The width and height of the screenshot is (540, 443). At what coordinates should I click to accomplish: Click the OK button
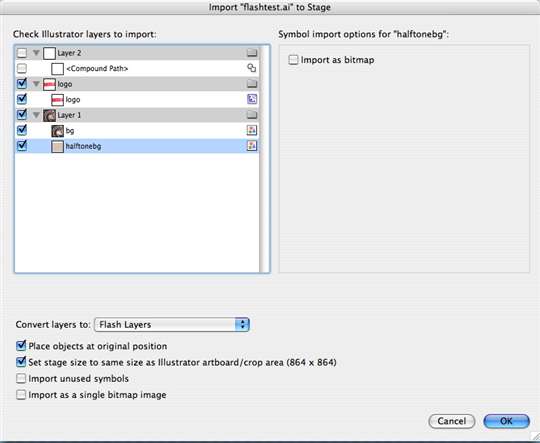[x=506, y=421]
